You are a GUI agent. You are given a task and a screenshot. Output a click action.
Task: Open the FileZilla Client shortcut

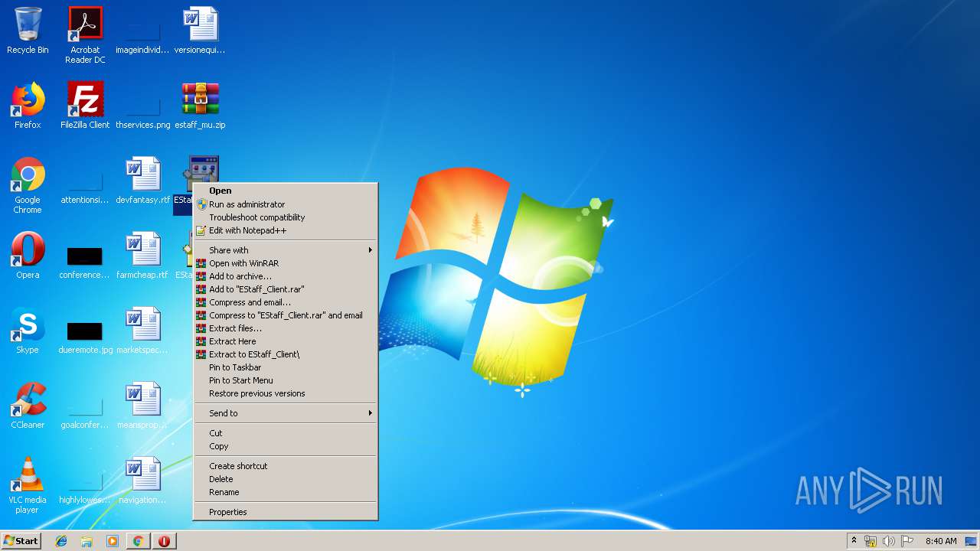point(85,106)
